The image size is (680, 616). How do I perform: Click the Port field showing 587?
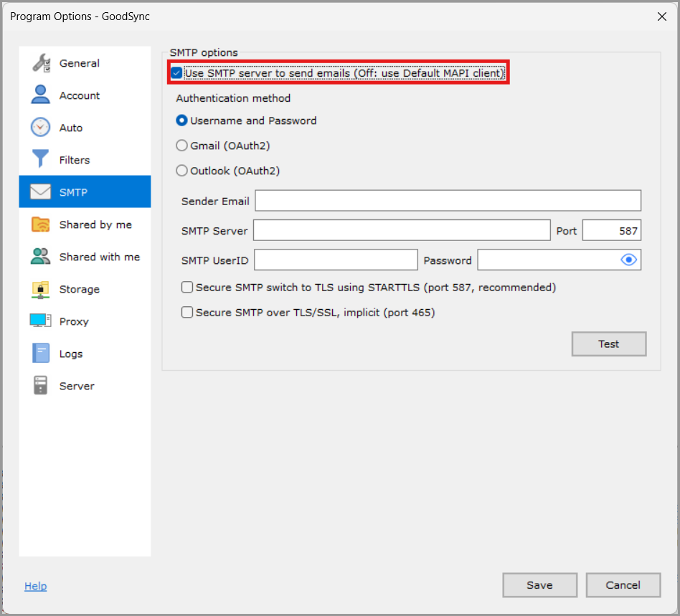tap(611, 229)
